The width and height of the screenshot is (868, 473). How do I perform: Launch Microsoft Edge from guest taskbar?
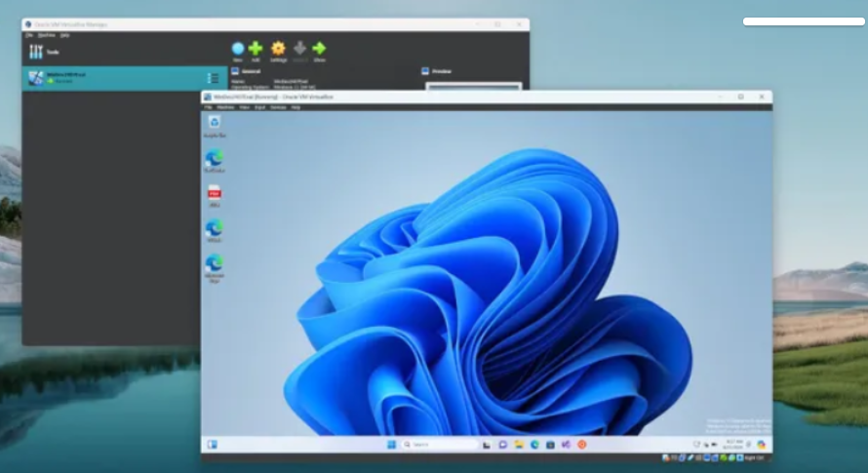coord(534,444)
